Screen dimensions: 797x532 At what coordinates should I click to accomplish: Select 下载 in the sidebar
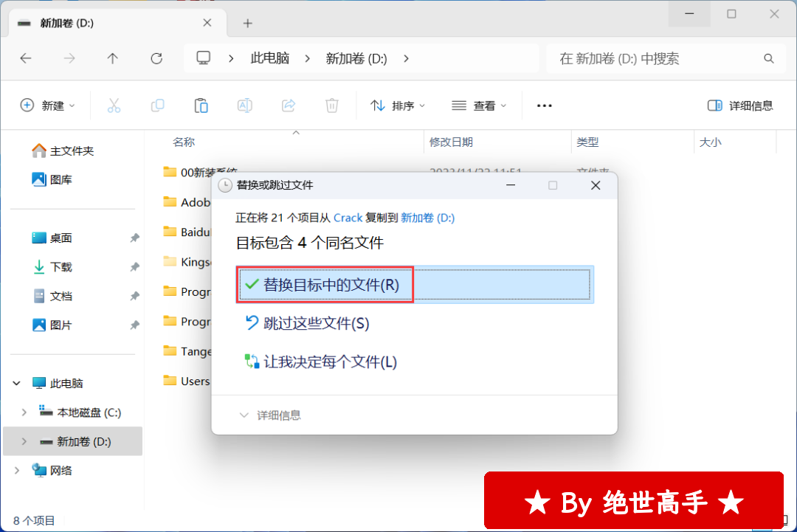(x=61, y=267)
